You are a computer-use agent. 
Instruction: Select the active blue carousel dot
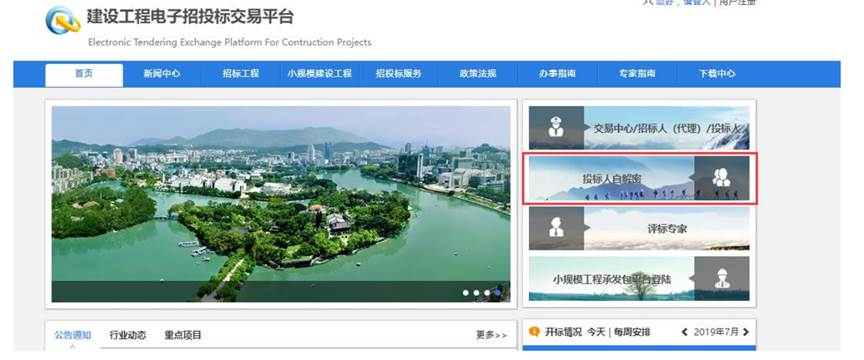(498, 293)
